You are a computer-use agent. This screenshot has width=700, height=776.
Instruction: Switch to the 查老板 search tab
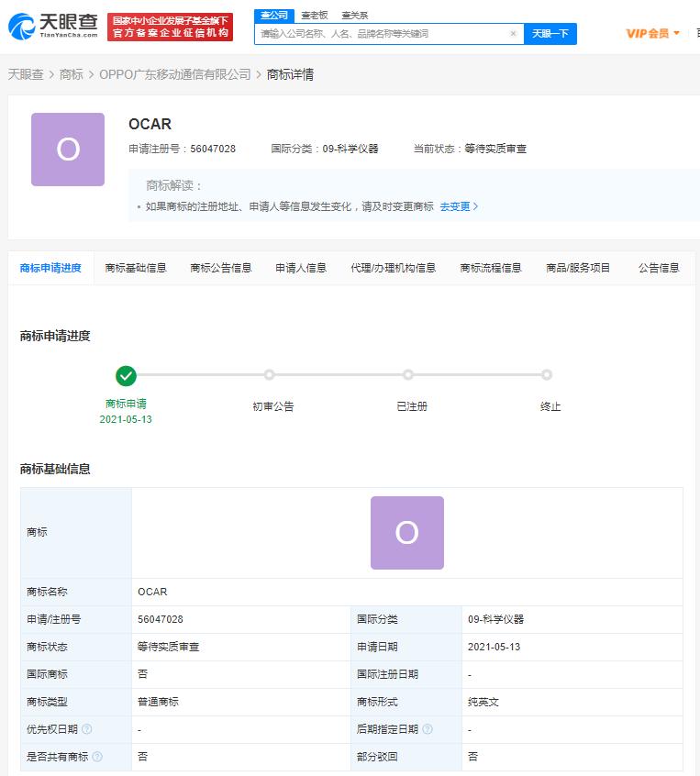(315, 16)
